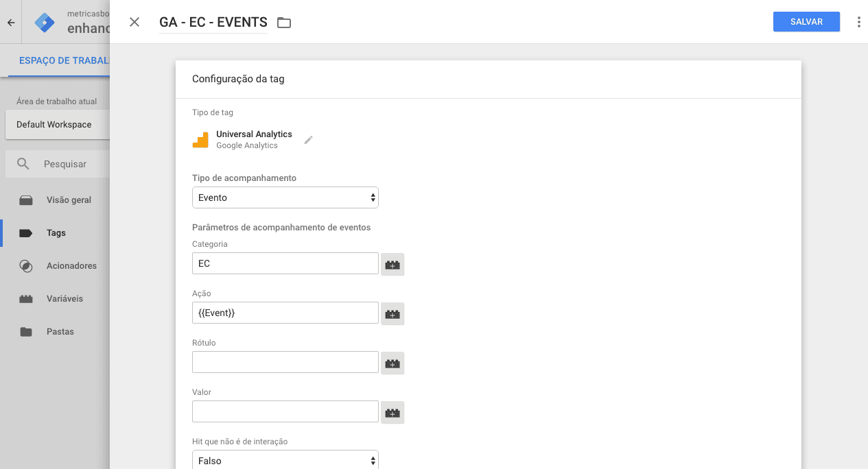Open the three-dot overflow menu
This screenshot has width=868, height=469.
[858, 21]
